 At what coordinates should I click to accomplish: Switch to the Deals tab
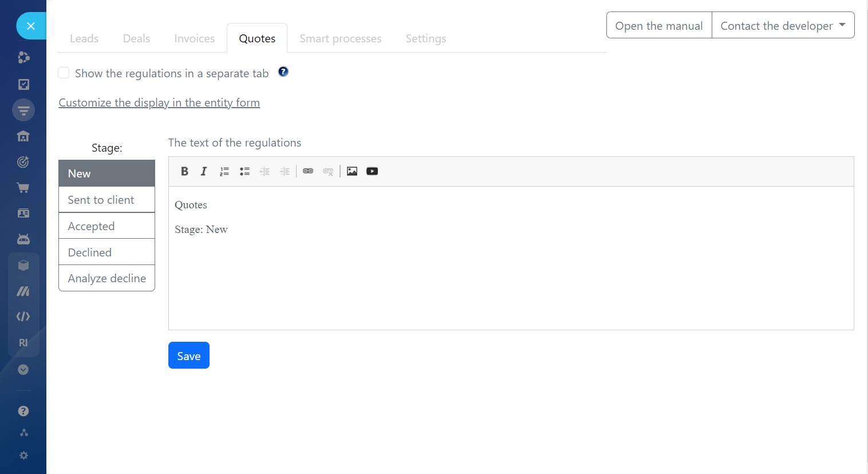click(136, 38)
